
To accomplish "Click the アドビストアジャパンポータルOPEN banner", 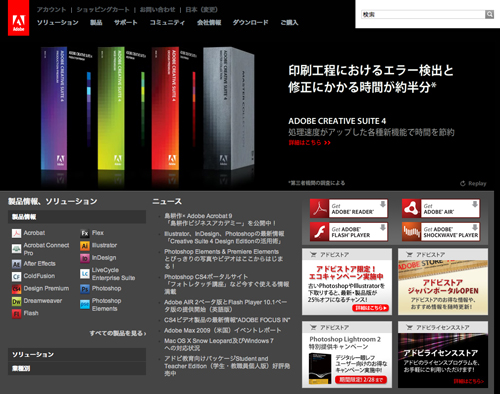I will [x=443, y=282].
